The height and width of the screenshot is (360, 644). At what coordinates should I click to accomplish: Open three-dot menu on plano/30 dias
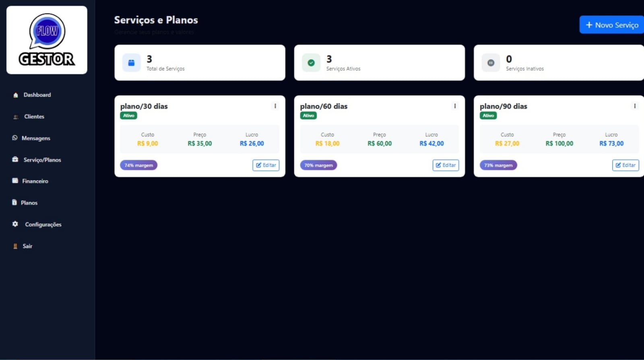tap(275, 106)
